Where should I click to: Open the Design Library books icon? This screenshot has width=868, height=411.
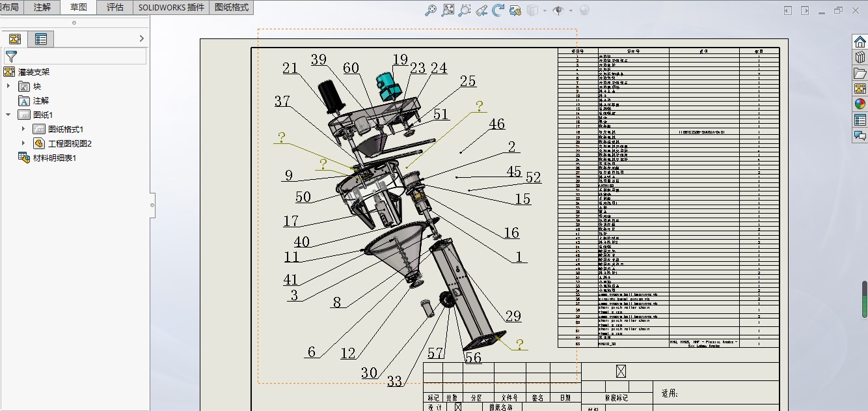coord(860,57)
